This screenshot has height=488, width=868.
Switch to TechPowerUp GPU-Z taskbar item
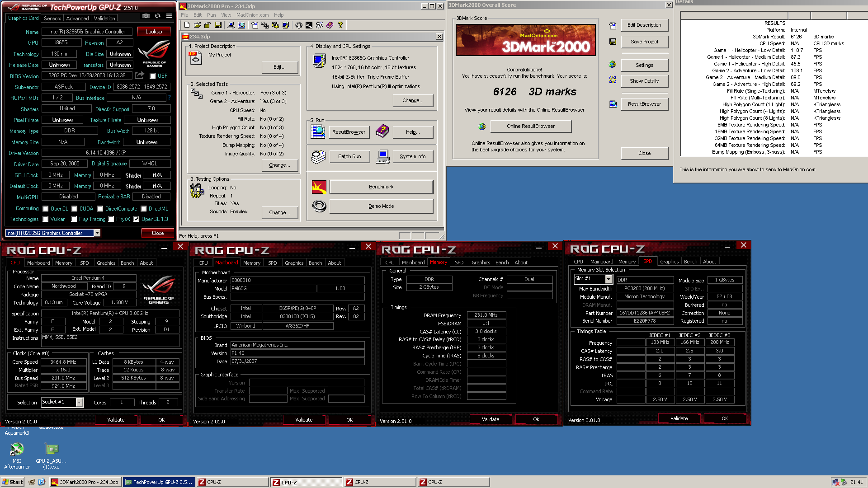(159, 482)
